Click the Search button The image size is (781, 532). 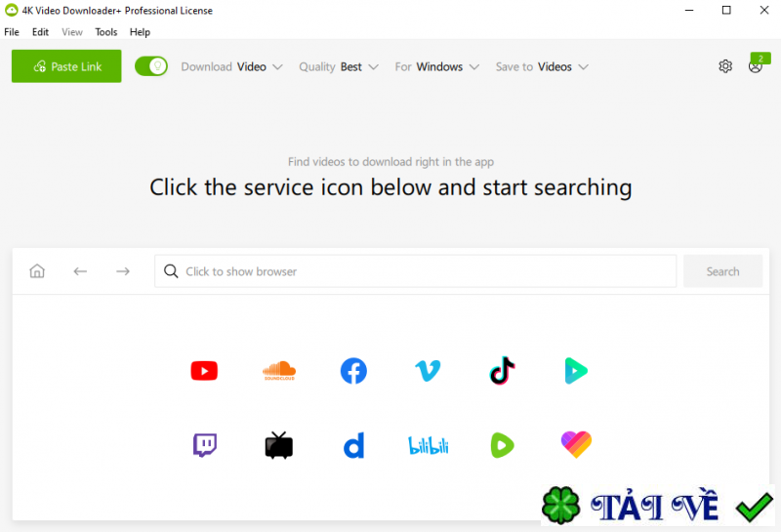click(x=722, y=271)
